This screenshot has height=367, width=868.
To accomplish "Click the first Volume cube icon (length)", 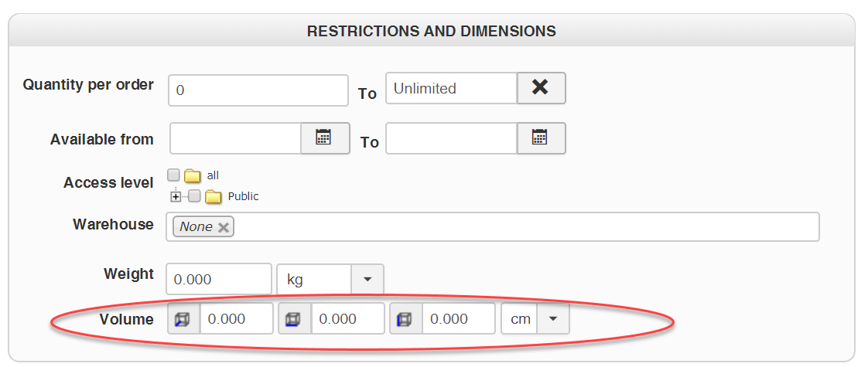I will tap(183, 319).
